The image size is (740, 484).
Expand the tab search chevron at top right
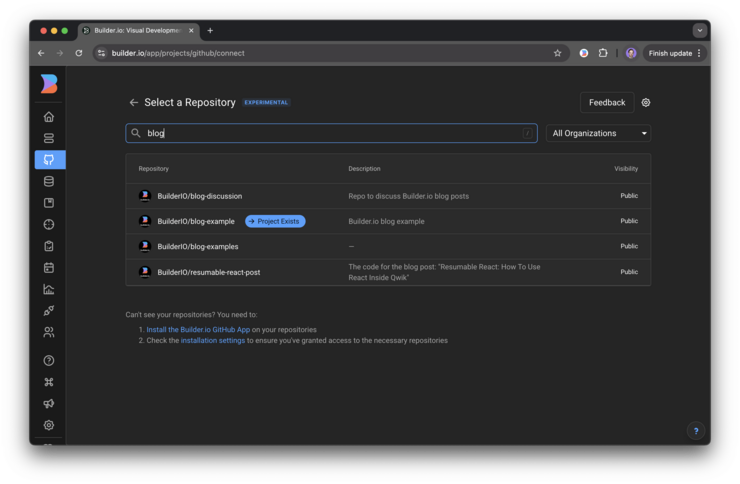click(699, 31)
